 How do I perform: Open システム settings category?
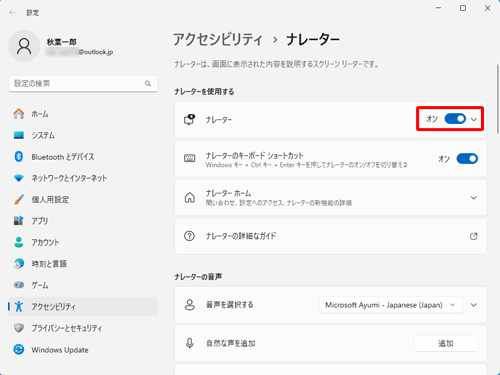click(x=83, y=135)
